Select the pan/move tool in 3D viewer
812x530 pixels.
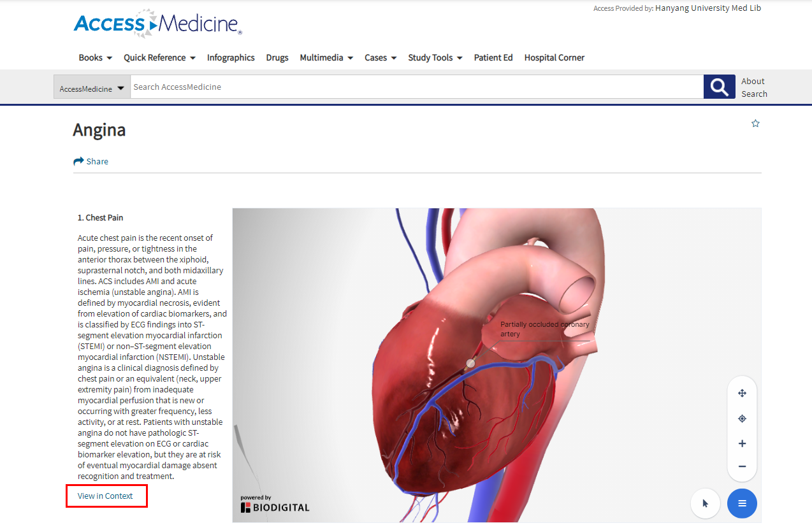point(742,393)
